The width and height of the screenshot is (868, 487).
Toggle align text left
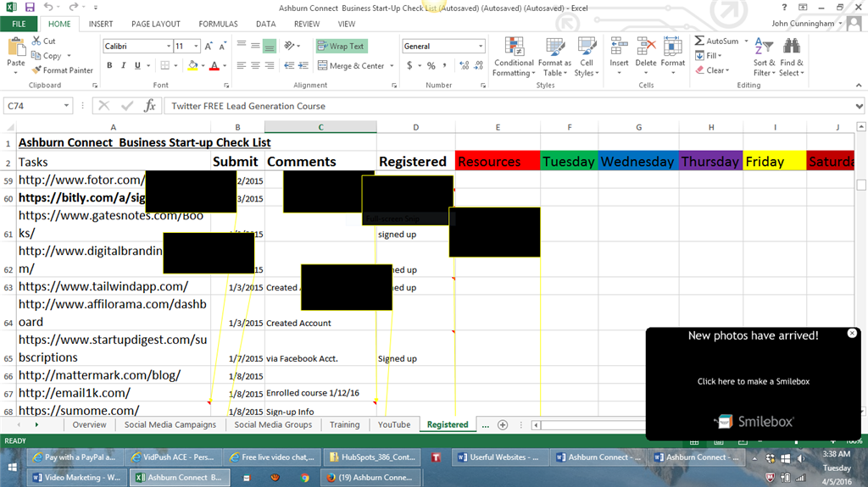(x=242, y=65)
